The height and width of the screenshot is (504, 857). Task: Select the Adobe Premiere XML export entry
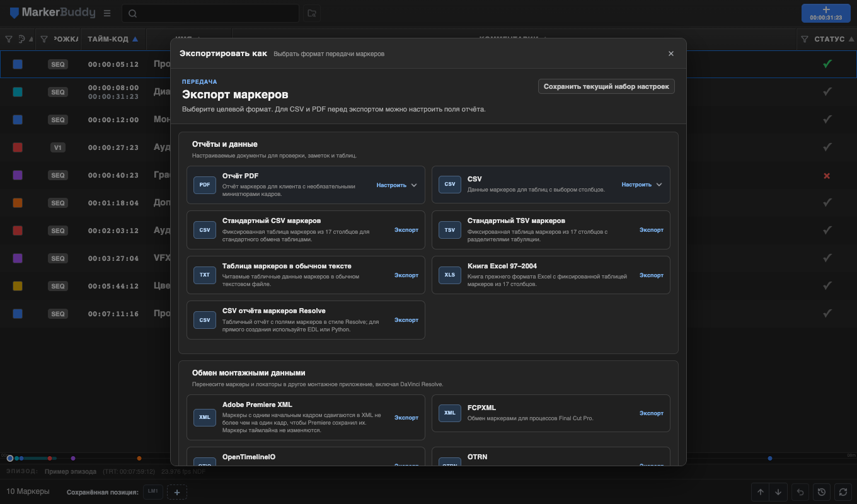coord(306,417)
